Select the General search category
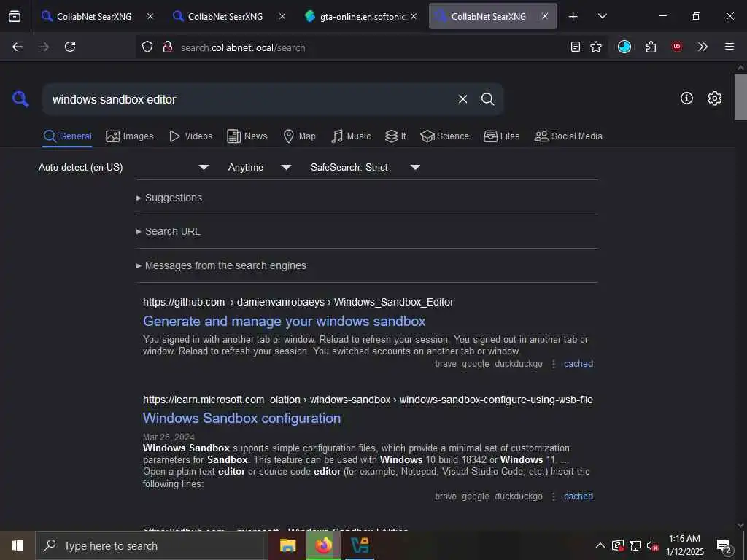 pyautogui.click(x=67, y=136)
